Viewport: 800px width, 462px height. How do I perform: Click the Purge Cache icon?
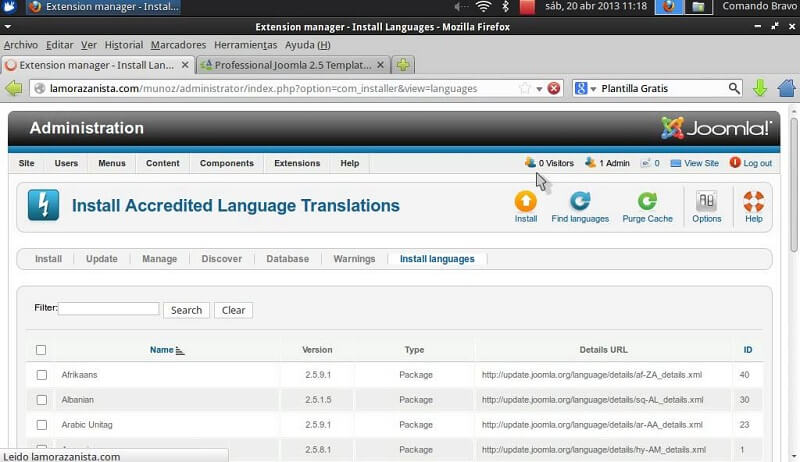[x=647, y=201]
